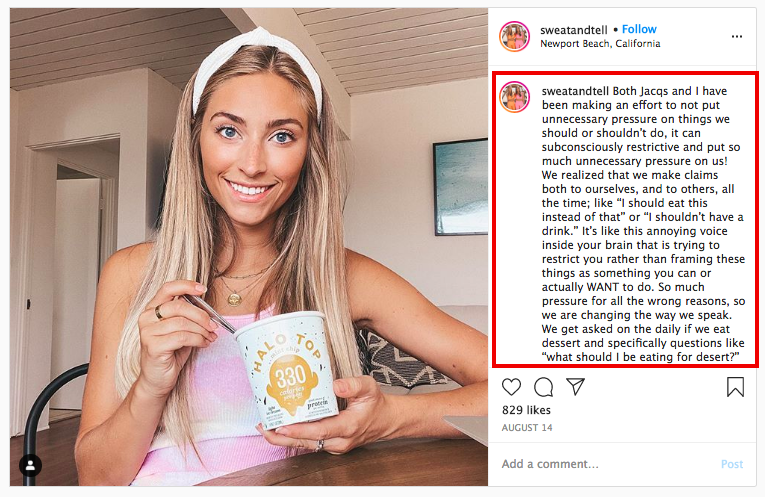Viewport: 765px width, 497px height.
Task: Select the Halo Top photo
Action: tap(249, 247)
